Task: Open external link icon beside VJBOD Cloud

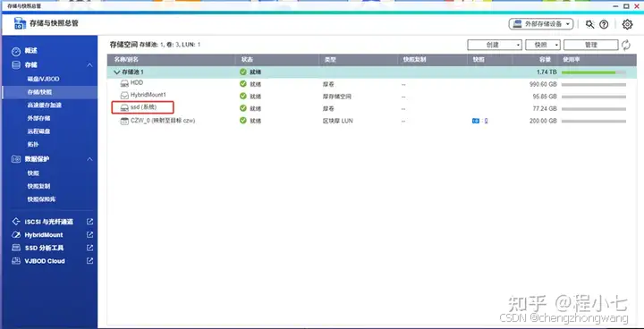Action: click(x=89, y=261)
